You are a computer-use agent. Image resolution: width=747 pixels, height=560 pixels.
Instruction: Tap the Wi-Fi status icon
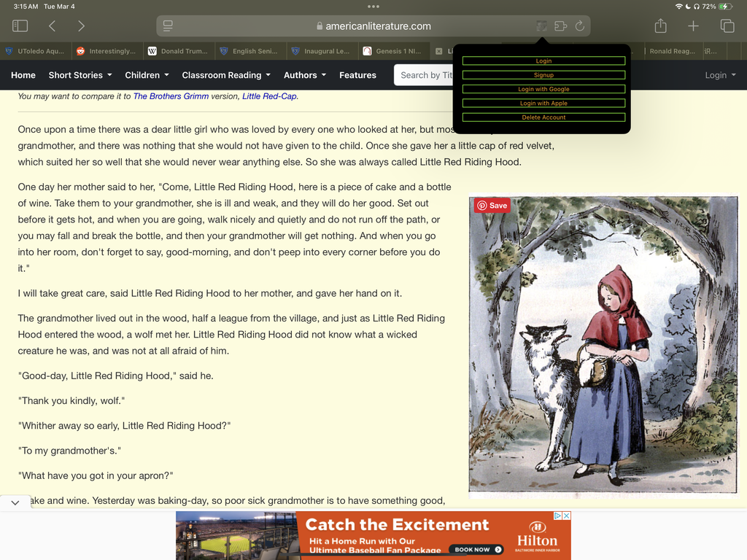[679, 7]
